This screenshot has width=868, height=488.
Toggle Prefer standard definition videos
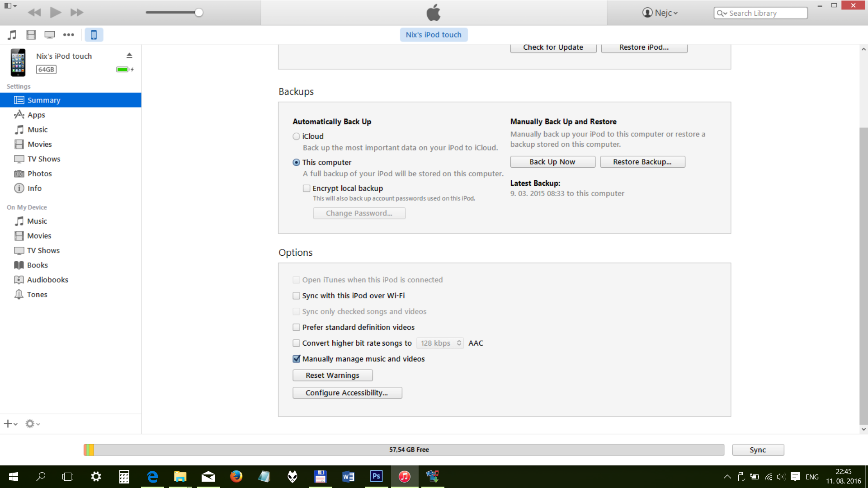coord(296,327)
